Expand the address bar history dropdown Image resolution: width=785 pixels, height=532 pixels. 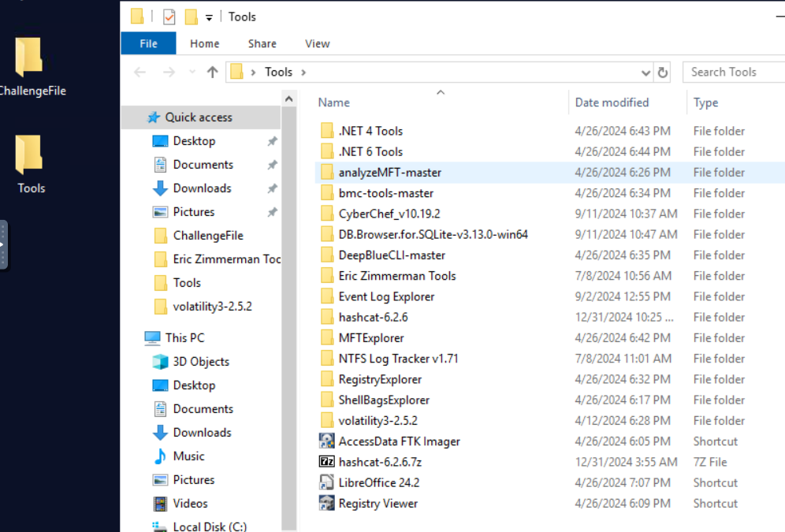coord(646,73)
